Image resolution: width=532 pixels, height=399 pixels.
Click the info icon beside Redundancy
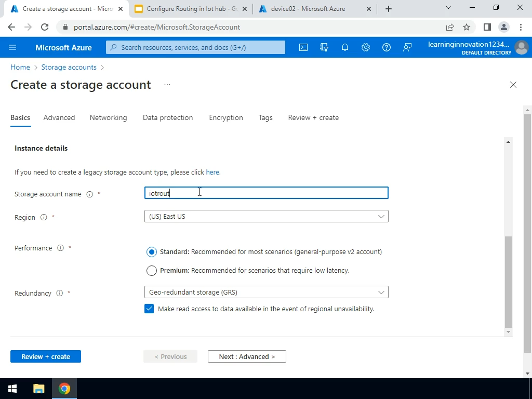point(59,293)
